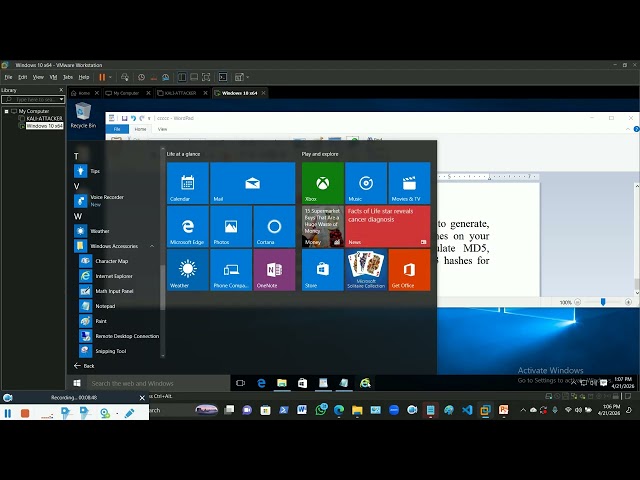This screenshot has height=480, width=640.
Task: Collapse the Windows Accessories folder
Action: point(116,246)
